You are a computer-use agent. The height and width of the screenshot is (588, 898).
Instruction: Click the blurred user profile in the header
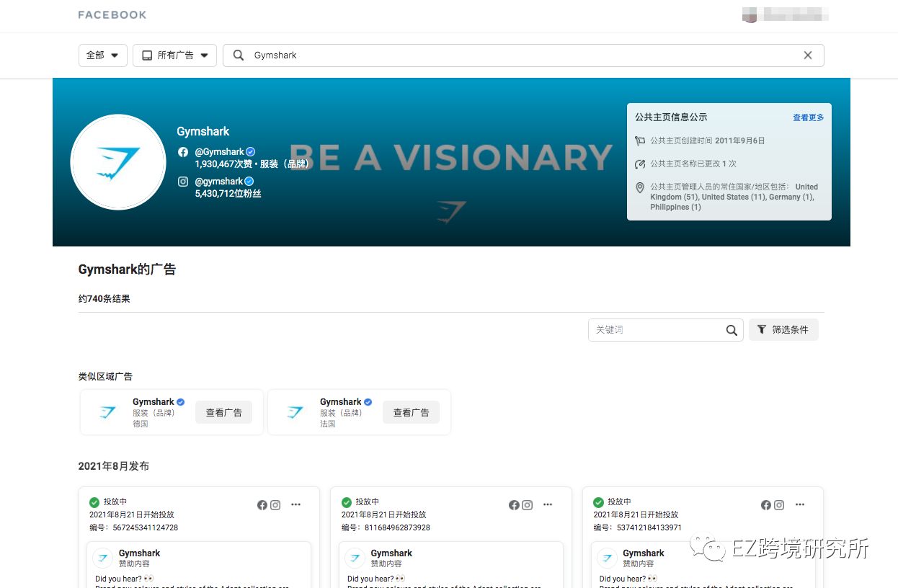click(786, 14)
